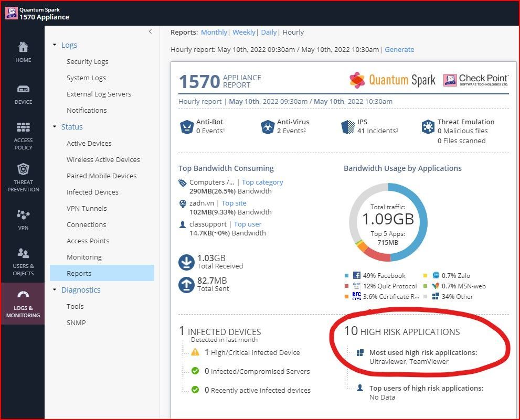Collapse the Logs tree section
This screenshot has height=420, width=520.
coord(55,45)
